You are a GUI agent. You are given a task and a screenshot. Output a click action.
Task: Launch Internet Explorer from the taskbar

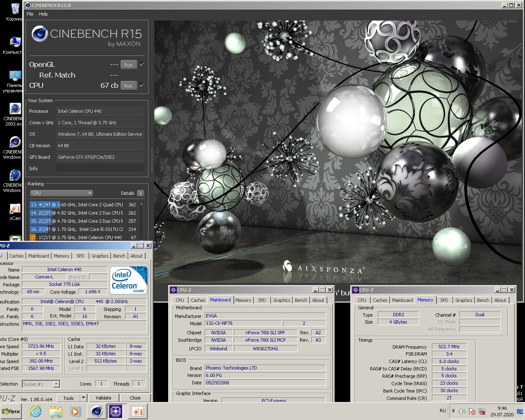coord(36,411)
